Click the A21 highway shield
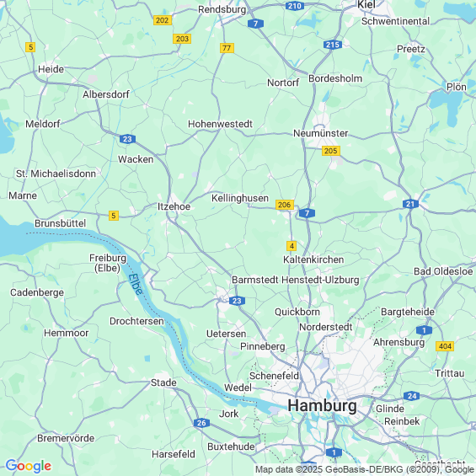The width and height of the screenshot is (476, 476). (410, 204)
